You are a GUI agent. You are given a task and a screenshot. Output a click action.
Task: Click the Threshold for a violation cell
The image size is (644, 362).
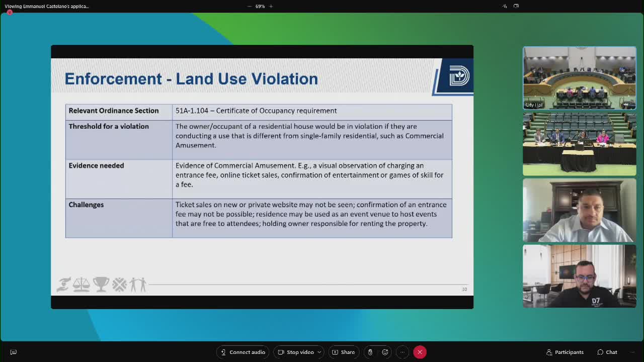[x=119, y=139]
